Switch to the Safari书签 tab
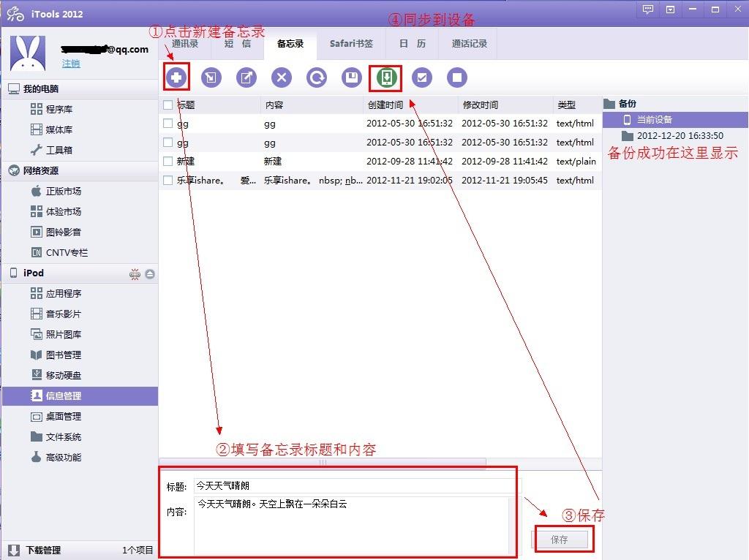Image resolution: width=749 pixels, height=560 pixels. coord(351,44)
